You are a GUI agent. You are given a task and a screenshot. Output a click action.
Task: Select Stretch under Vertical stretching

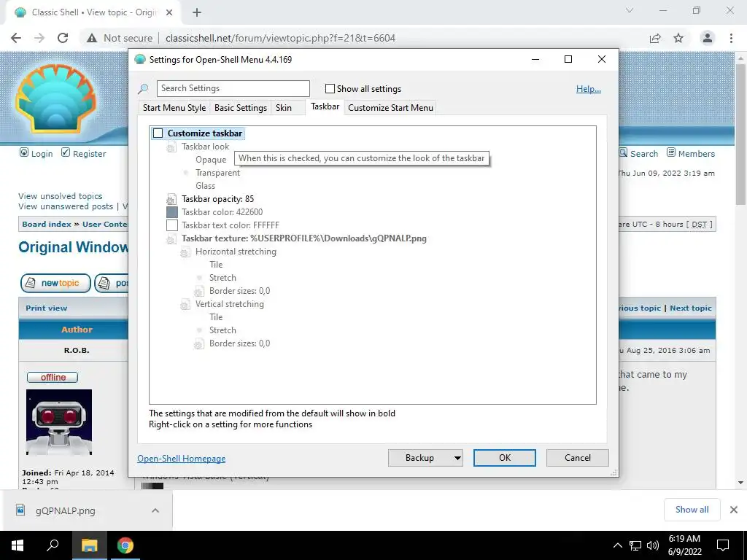pyautogui.click(x=222, y=330)
